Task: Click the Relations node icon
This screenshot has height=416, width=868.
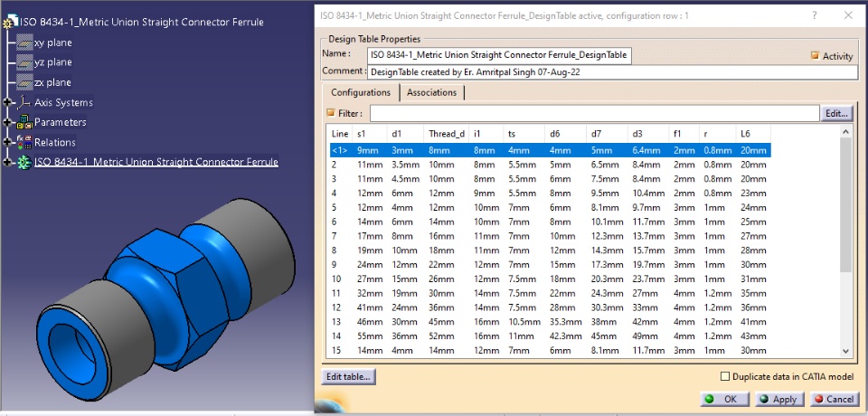Action: (25, 142)
